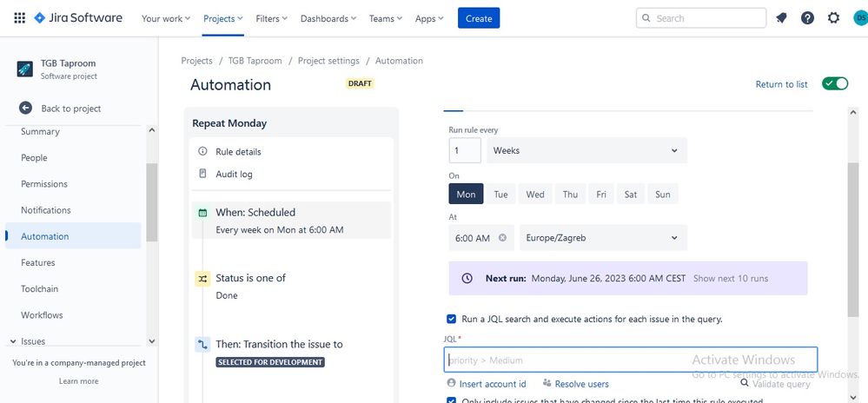
Task: Click the Create button
Action: coord(479,18)
